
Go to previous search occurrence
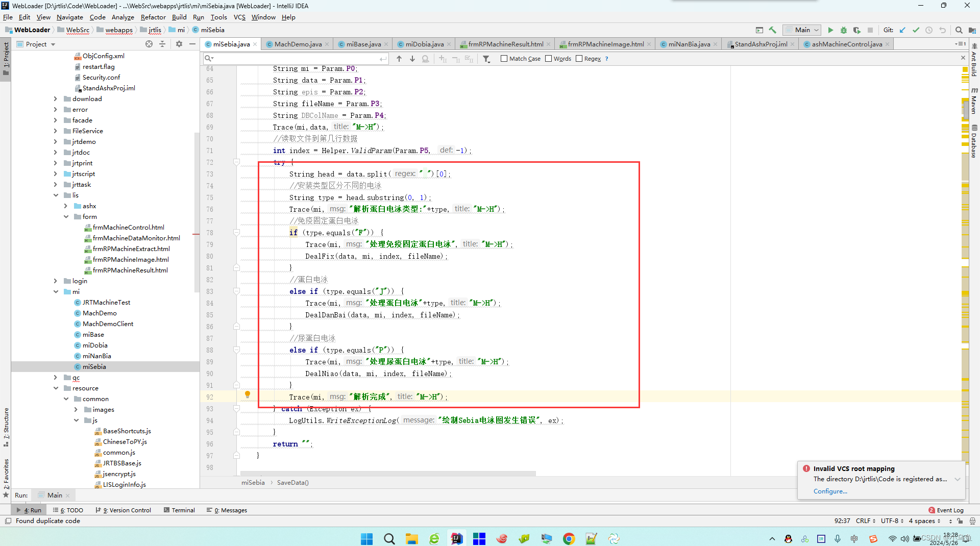pyautogui.click(x=399, y=59)
